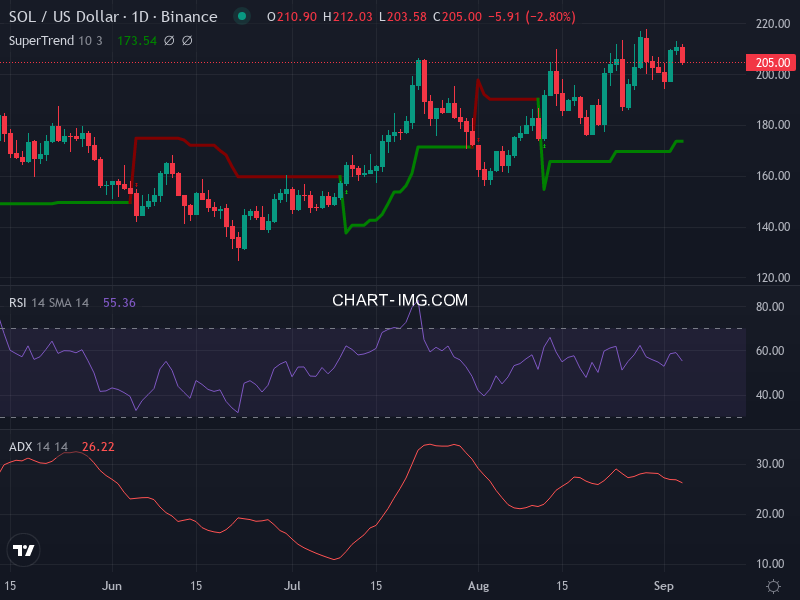Select the ADX 14 14 indicator label
This screenshot has height=600, width=800.
tap(39, 446)
